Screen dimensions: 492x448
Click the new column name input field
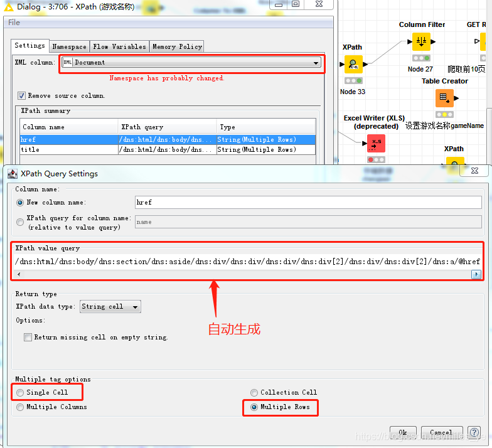[x=308, y=202]
